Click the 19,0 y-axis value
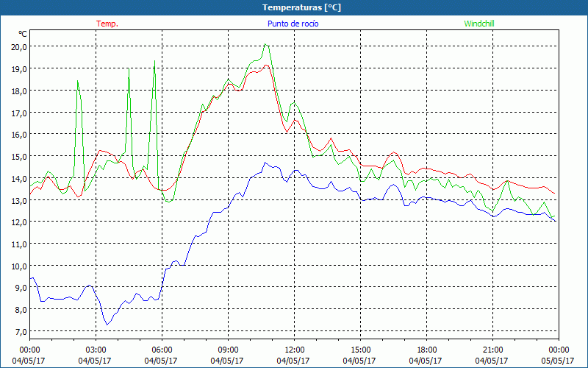This screenshot has width=588, height=368. point(20,68)
